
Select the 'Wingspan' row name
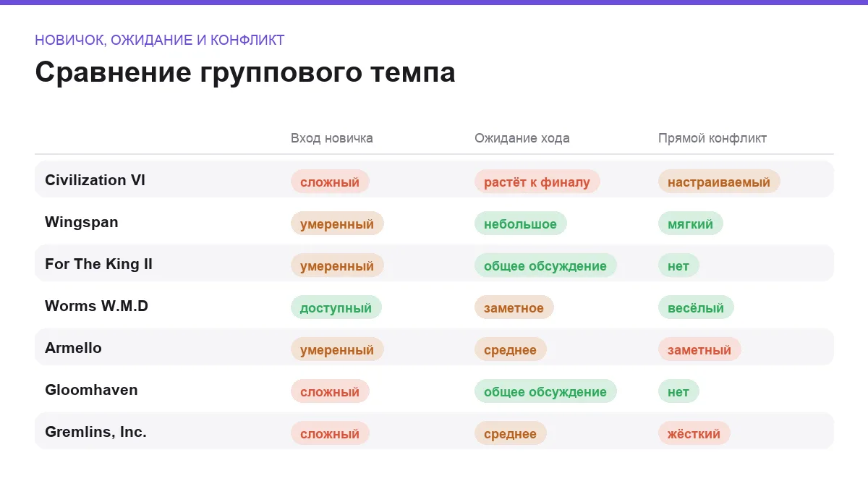82,222
